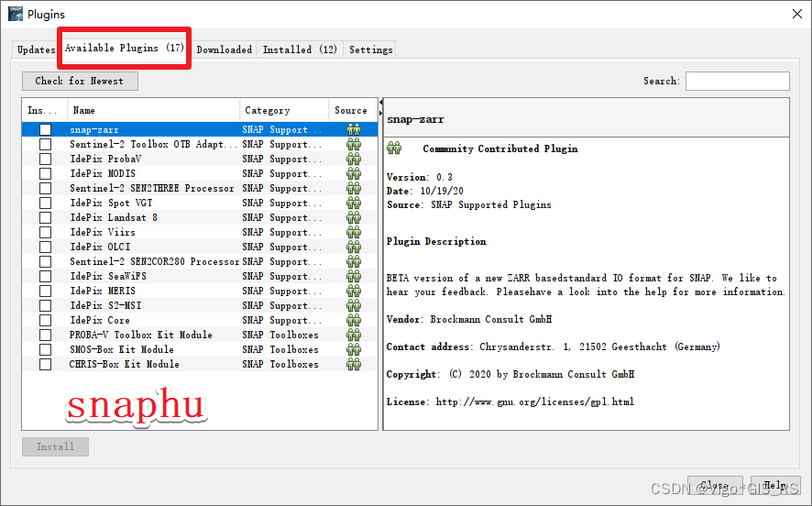Switch to the Updates tab

(36, 49)
